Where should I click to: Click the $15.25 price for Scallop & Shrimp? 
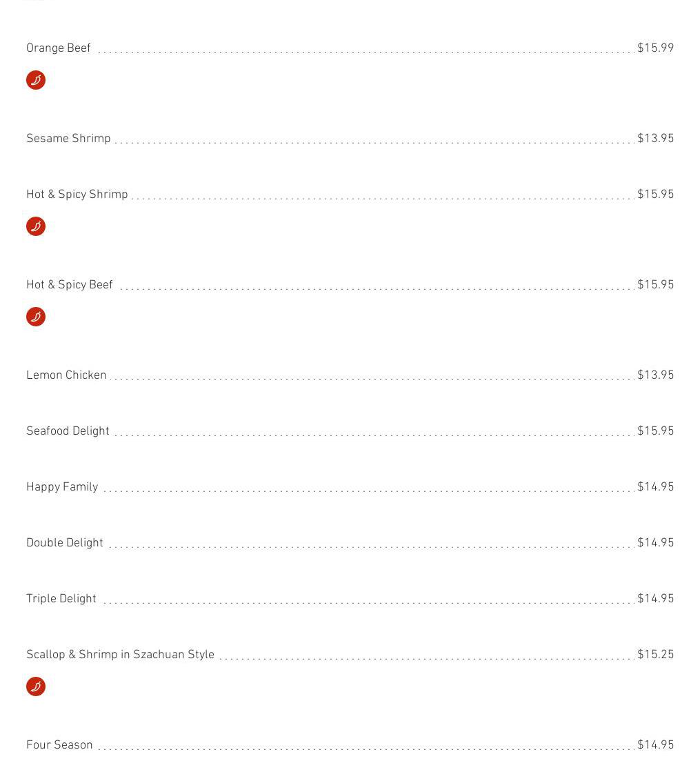(x=655, y=655)
